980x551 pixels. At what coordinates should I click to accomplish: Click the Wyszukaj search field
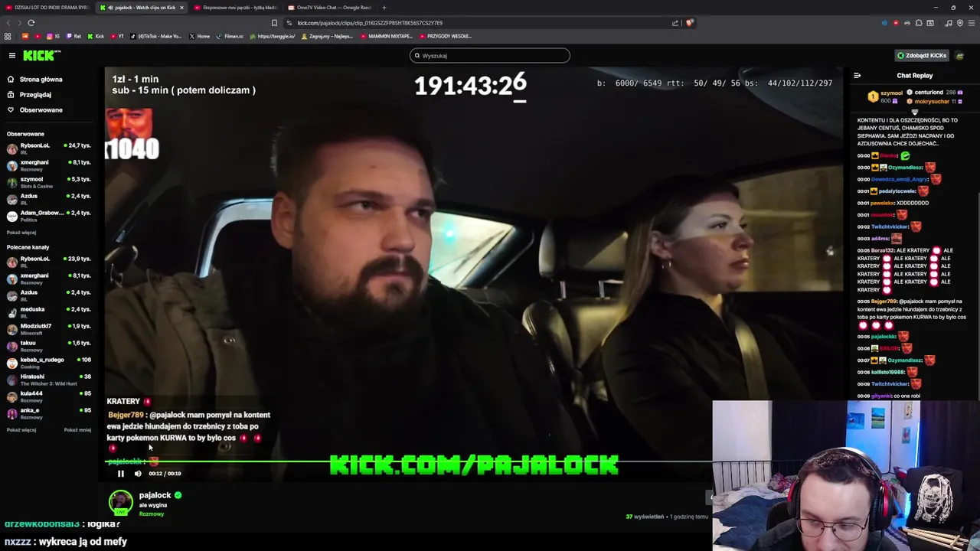point(490,55)
